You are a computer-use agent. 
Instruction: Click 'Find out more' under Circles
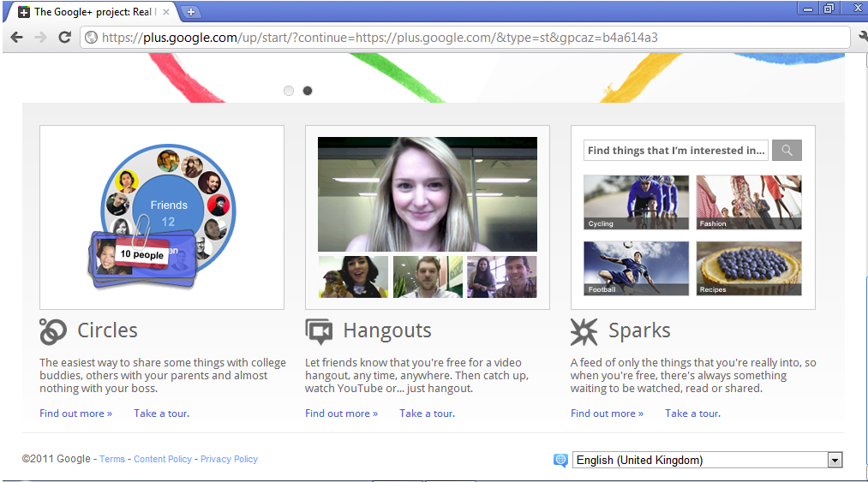tap(76, 414)
